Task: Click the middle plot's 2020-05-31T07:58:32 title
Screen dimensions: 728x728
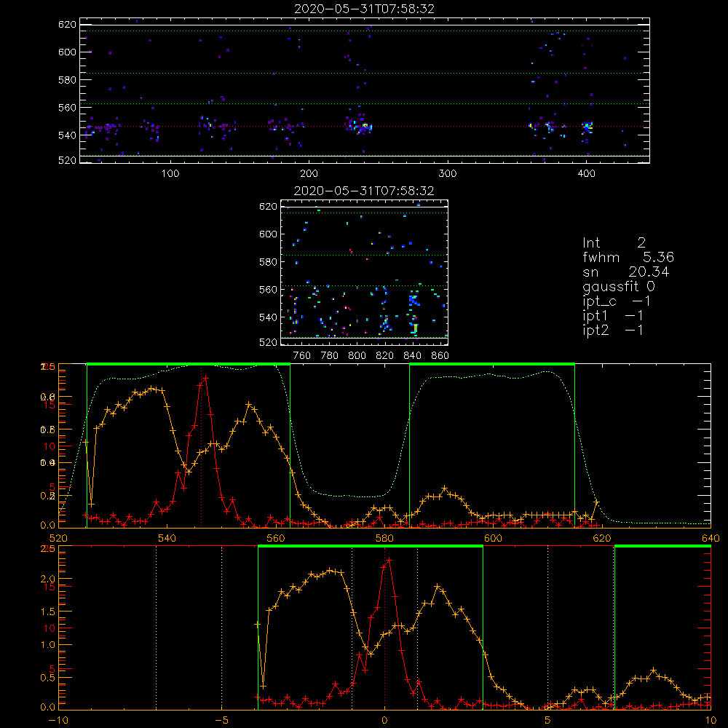Action: point(364,191)
